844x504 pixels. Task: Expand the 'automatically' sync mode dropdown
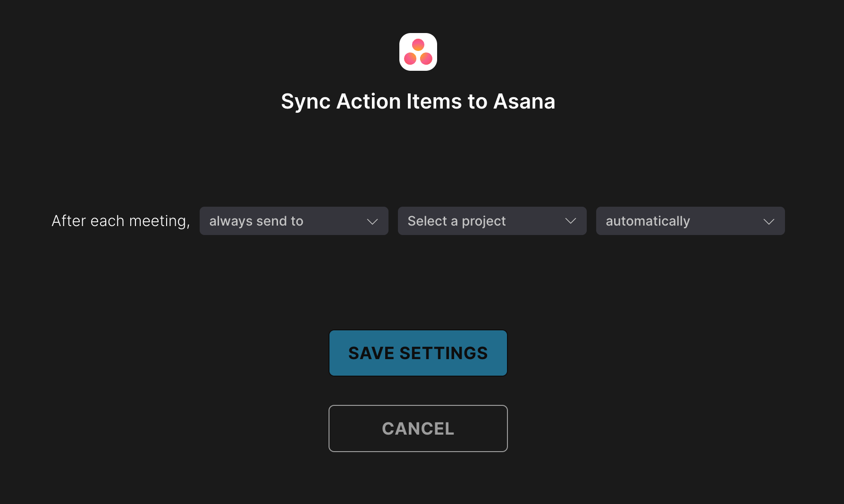(691, 221)
